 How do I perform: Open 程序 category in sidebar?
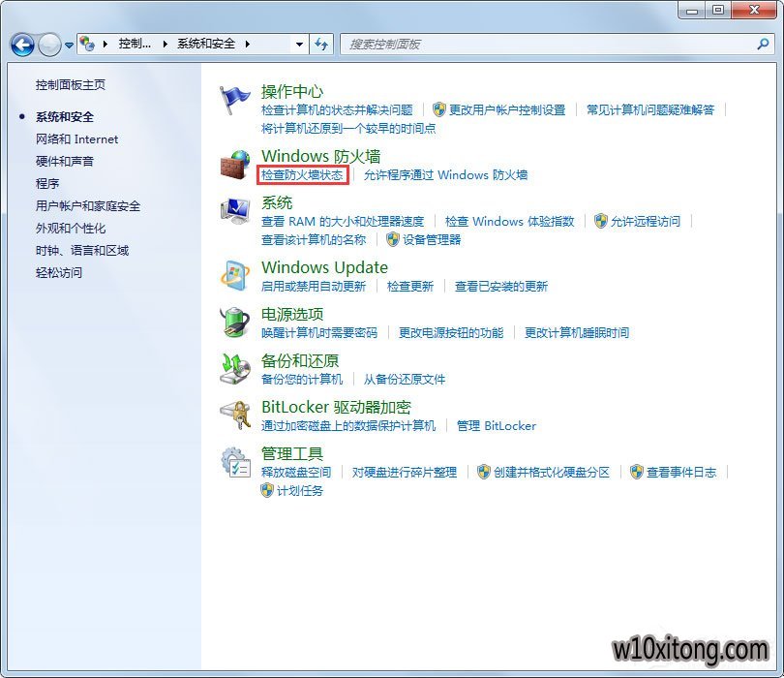coord(47,184)
